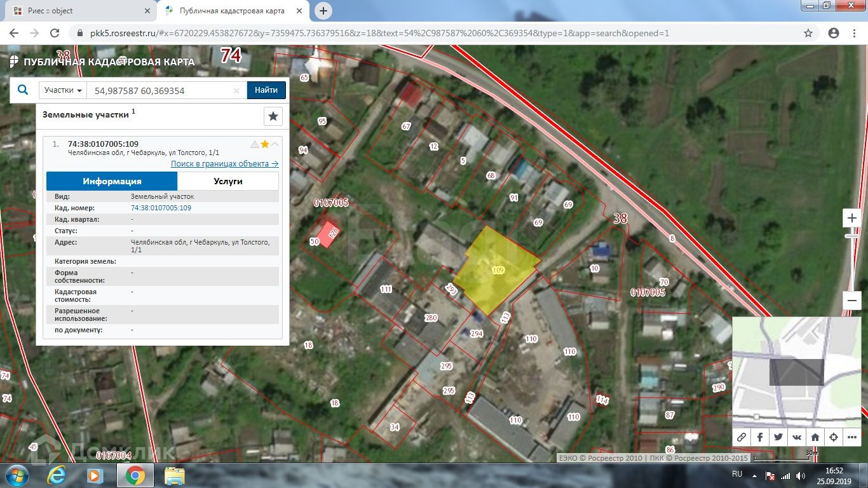Bookmark this page with the star icon
Viewport: 868px width, 488px height.
pos(808,33)
